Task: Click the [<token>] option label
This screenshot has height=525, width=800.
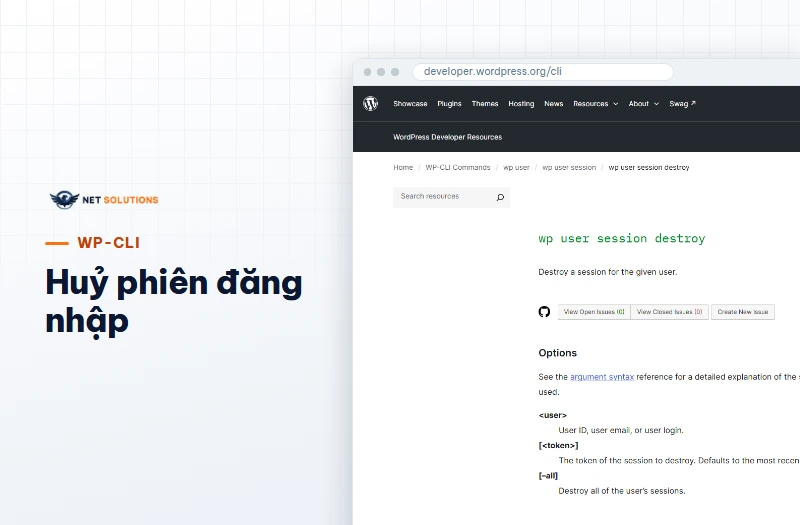Action: (558, 445)
